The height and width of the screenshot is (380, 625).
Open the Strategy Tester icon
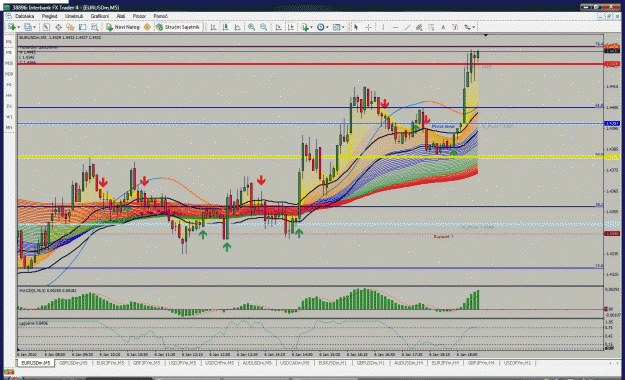click(x=94, y=27)
